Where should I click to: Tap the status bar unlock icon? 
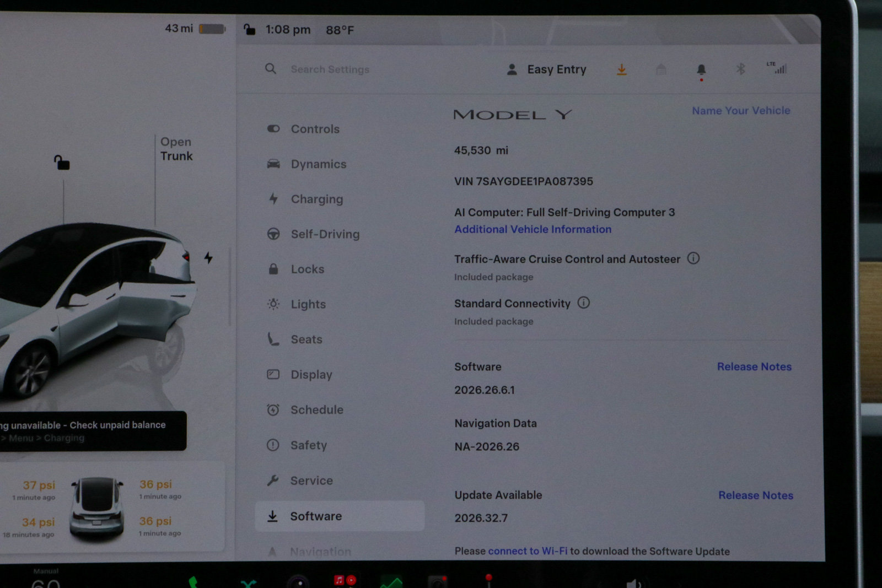pyautogui.click(x=249, y=29)
